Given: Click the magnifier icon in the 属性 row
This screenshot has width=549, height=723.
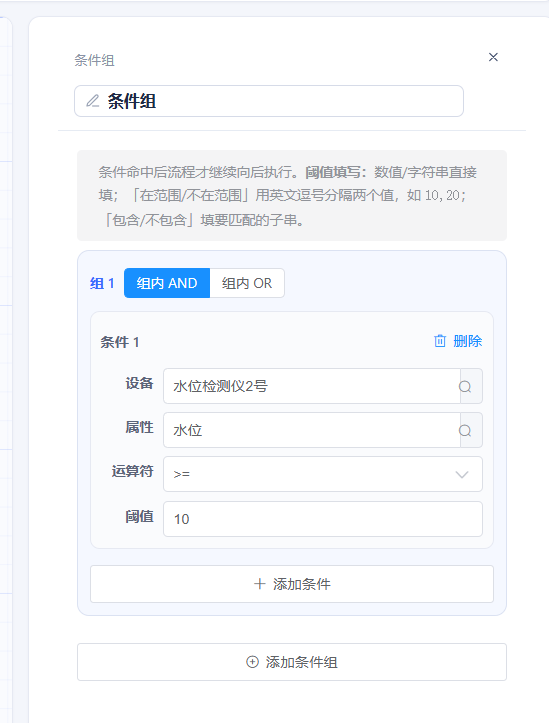Looking at the screenshot, I should click(465, 431).
